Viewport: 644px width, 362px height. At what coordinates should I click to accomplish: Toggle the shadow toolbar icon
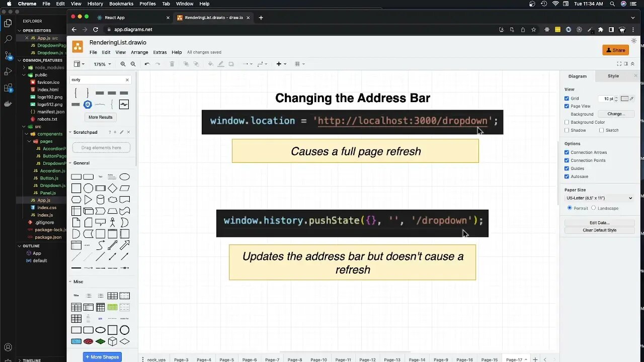tap(231, 64)
